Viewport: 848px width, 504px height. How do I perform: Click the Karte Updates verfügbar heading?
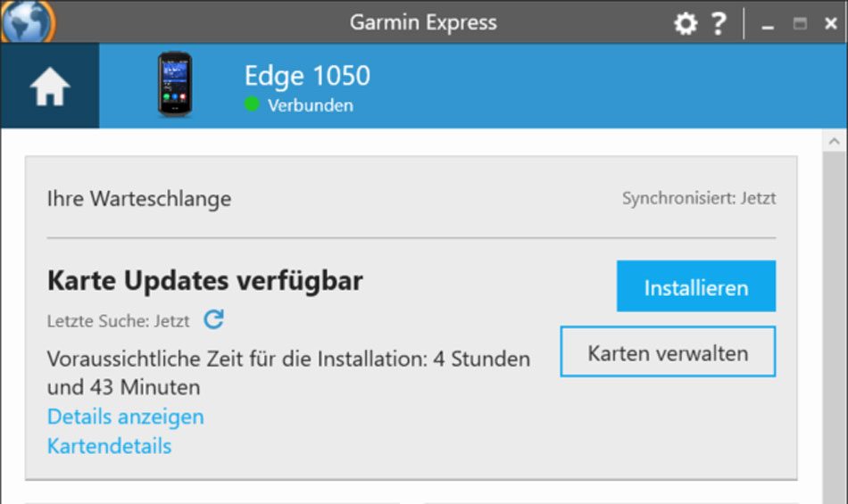pos(205,280)
